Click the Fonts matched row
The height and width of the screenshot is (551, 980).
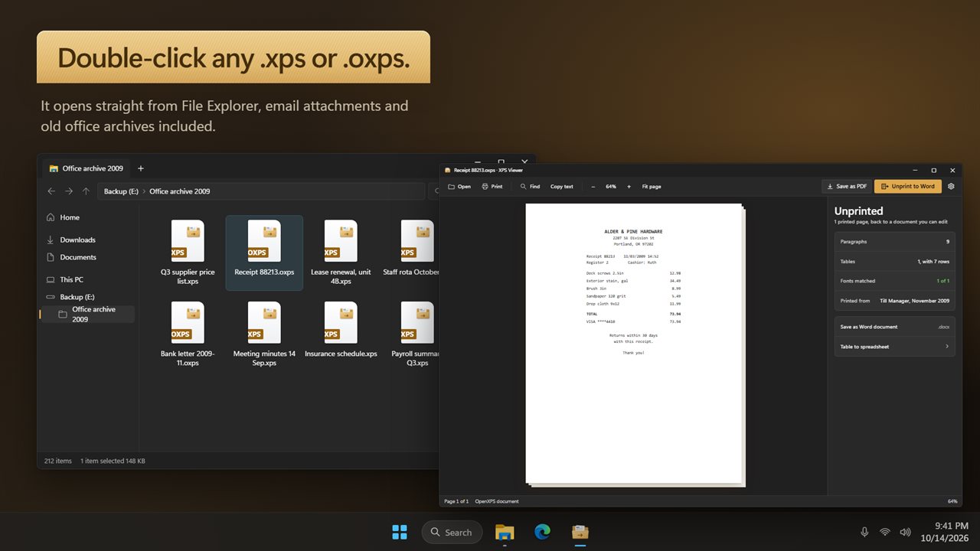(x=895, y=281)
